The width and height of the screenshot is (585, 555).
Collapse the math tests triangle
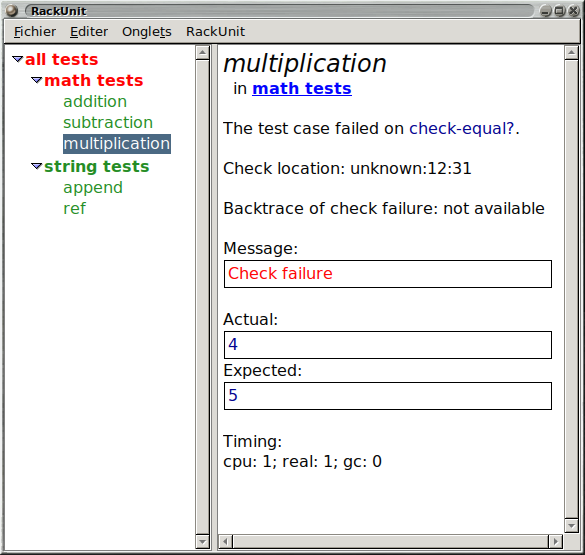click(x=37, y=80)
